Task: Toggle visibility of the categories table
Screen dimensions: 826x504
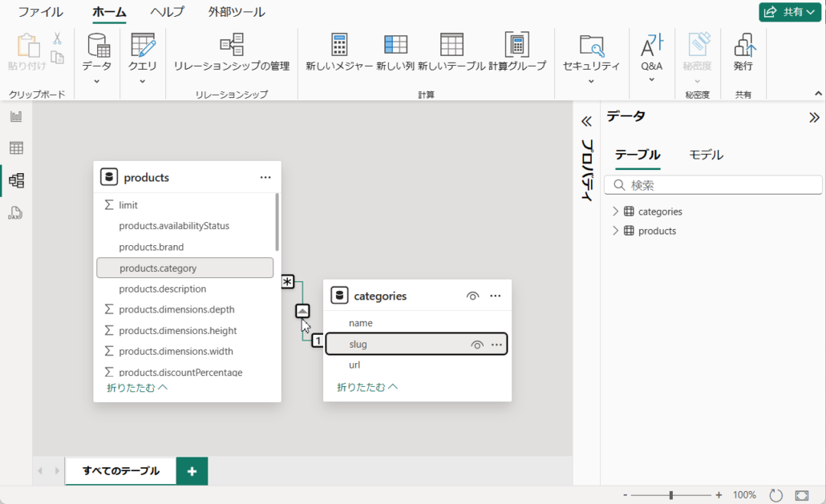Action: 472,296
